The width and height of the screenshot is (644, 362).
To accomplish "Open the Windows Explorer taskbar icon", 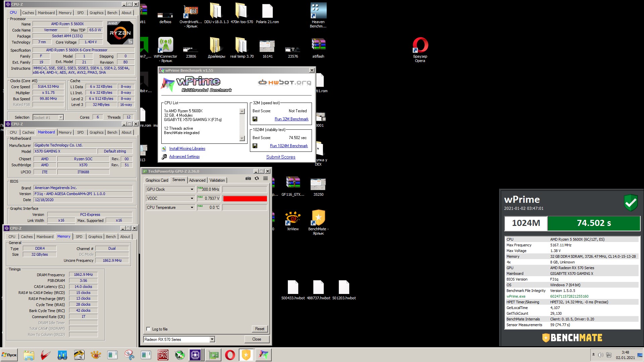I will click(29, 355).
